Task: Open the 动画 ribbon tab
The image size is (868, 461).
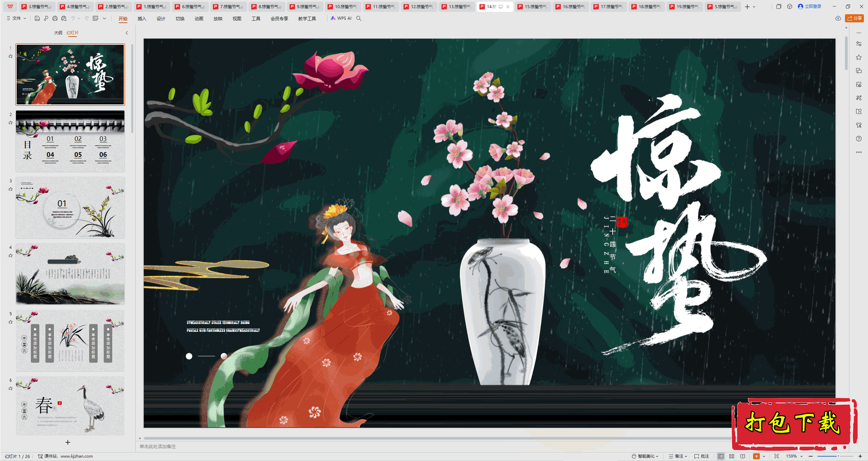Action: click(x=199, y=19)
